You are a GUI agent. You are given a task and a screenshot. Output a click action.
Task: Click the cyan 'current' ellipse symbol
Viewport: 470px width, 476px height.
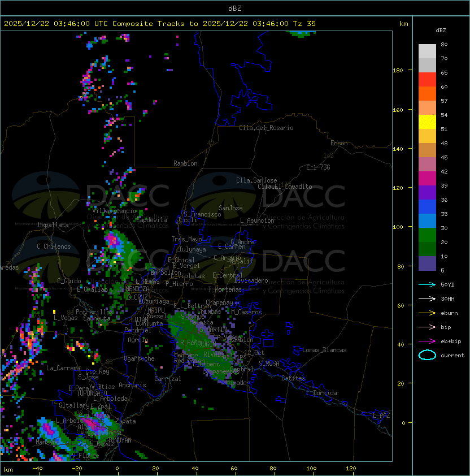pos(427,355)
